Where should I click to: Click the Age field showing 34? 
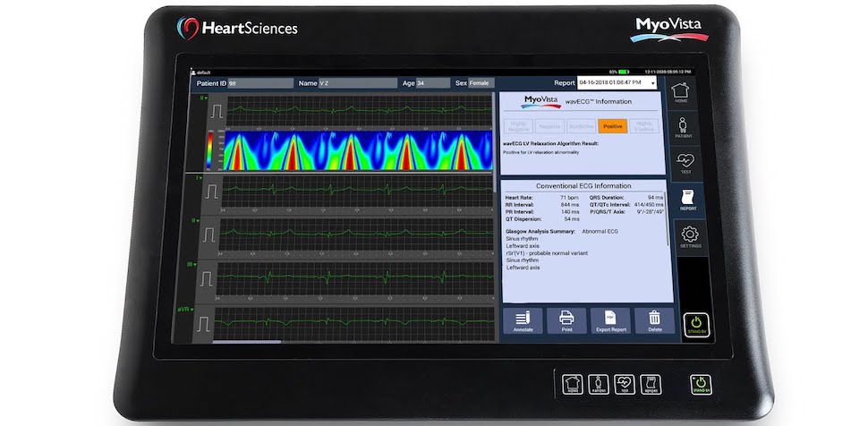click(433, 83)
